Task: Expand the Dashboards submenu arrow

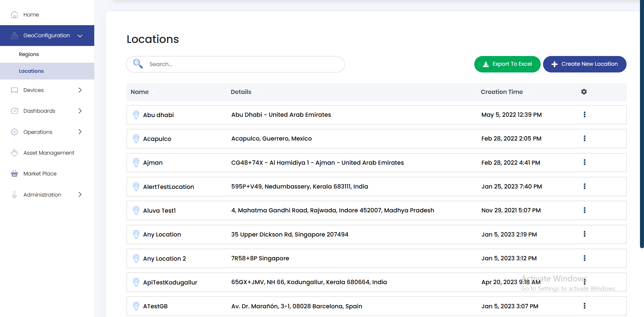Action: 80,111
